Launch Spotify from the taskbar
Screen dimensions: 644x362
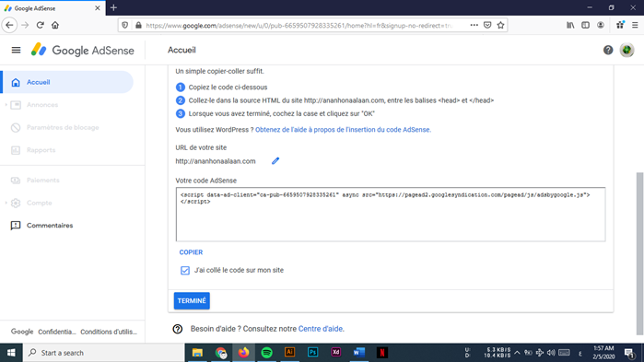click(267, 353)
